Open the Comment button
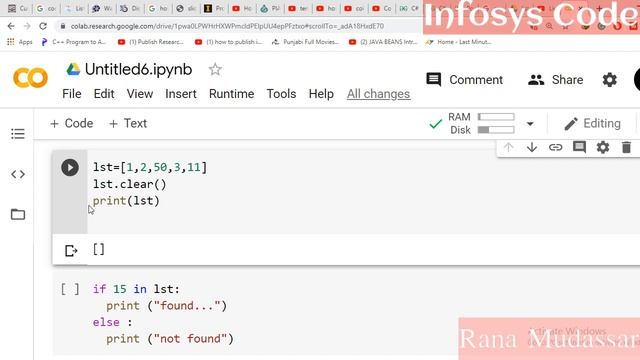Screen dimensions: 640x360 coord(464,80)
